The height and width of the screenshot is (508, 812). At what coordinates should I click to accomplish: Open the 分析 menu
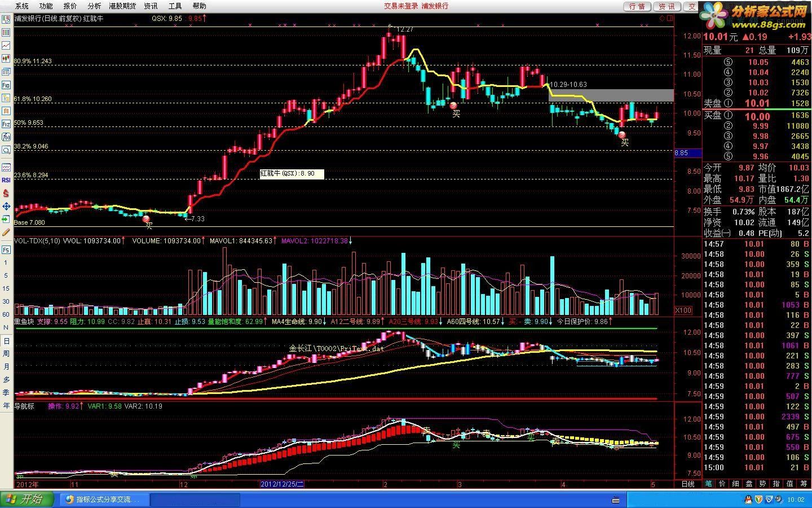(94, 6)
